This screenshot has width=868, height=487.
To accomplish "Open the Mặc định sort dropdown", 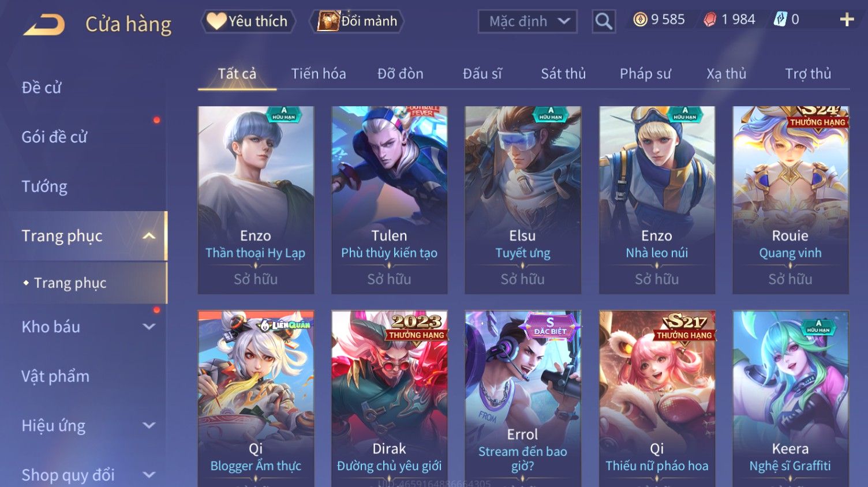I will point(527,21).
